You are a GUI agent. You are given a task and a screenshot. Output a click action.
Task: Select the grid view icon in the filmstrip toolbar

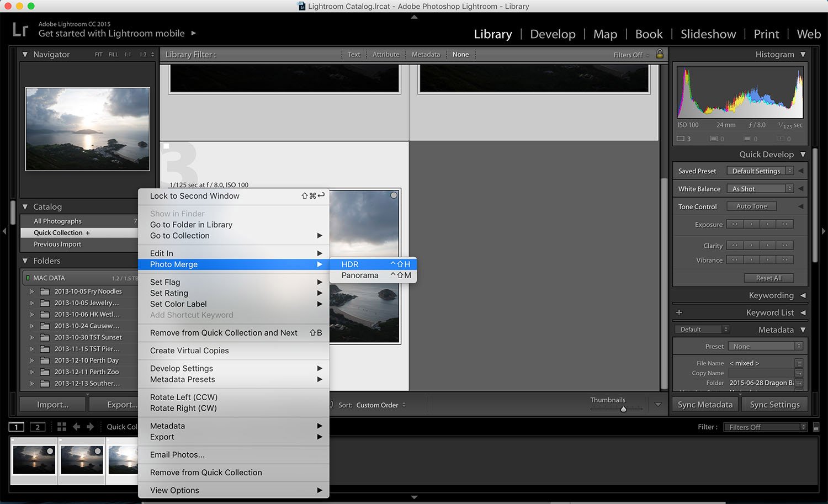(x=62, y=427)
